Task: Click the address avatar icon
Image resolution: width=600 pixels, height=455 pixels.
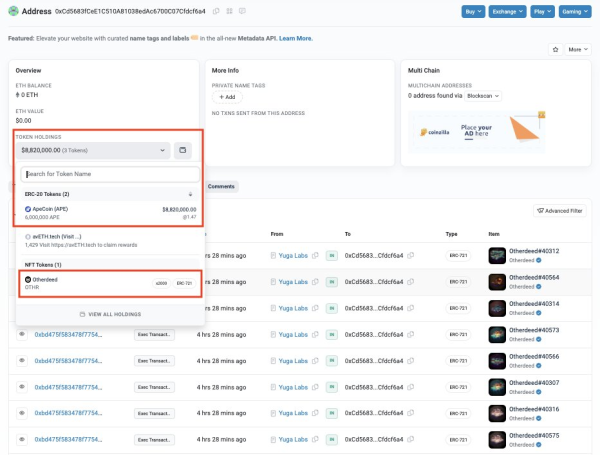Action: (x=13, y=11)
